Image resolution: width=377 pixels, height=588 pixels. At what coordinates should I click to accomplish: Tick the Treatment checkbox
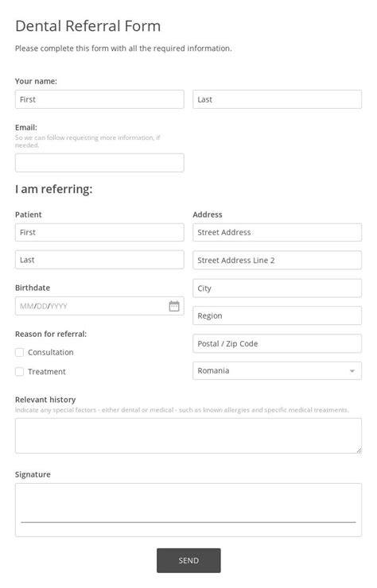[x=20, y=372]
